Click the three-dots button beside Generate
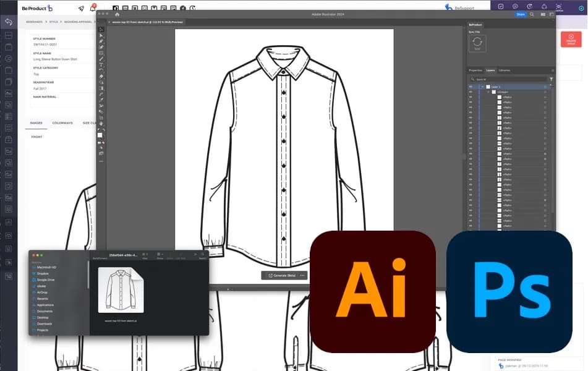This screenshot has width=588, height=371. 302,275
